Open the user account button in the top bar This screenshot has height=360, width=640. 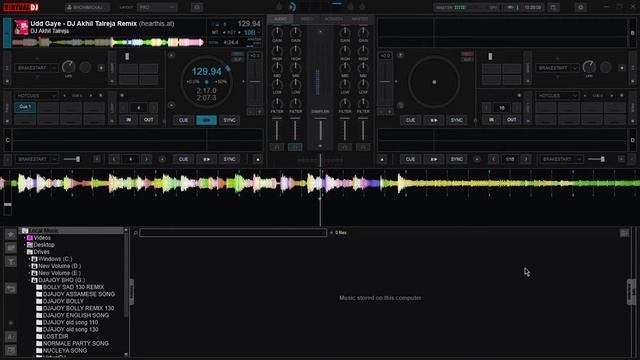pyautogui.click(x=87, y=7)
